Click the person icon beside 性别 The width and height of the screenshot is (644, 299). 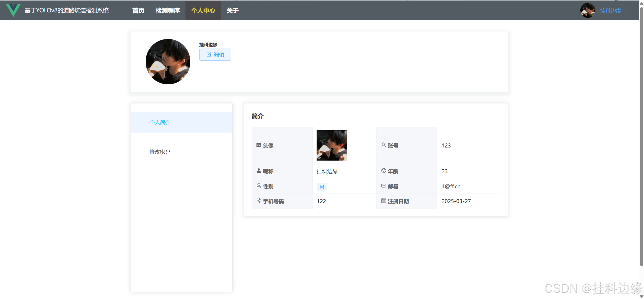[x=259, y=186]
